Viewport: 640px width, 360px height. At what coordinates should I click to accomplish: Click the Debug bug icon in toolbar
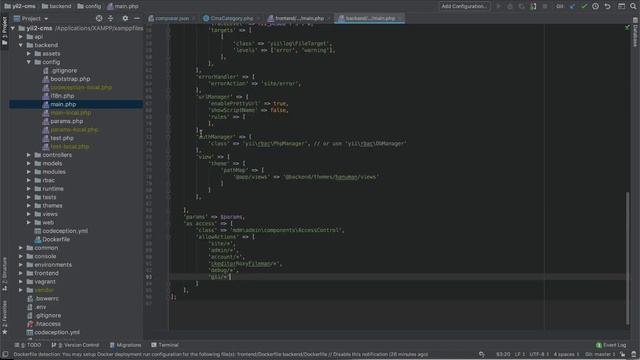point(510,6)
